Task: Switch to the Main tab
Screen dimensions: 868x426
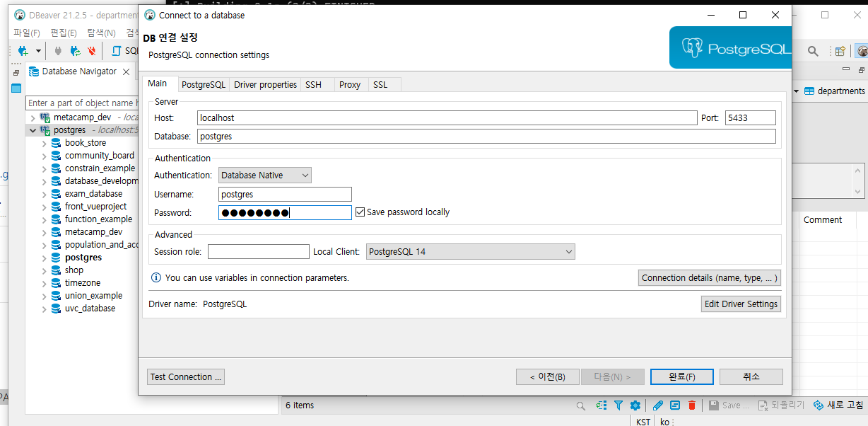Action: pyautogui.click(x=158, y=84)
